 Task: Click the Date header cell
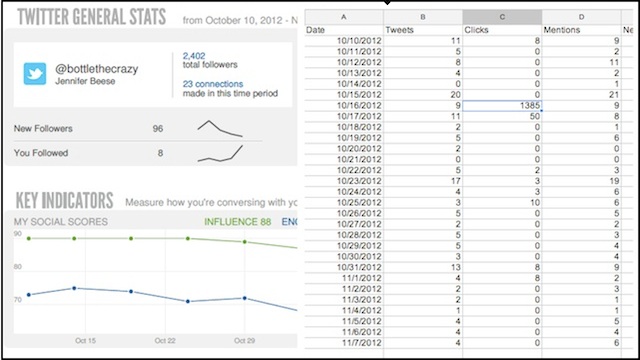pos(344,30)
